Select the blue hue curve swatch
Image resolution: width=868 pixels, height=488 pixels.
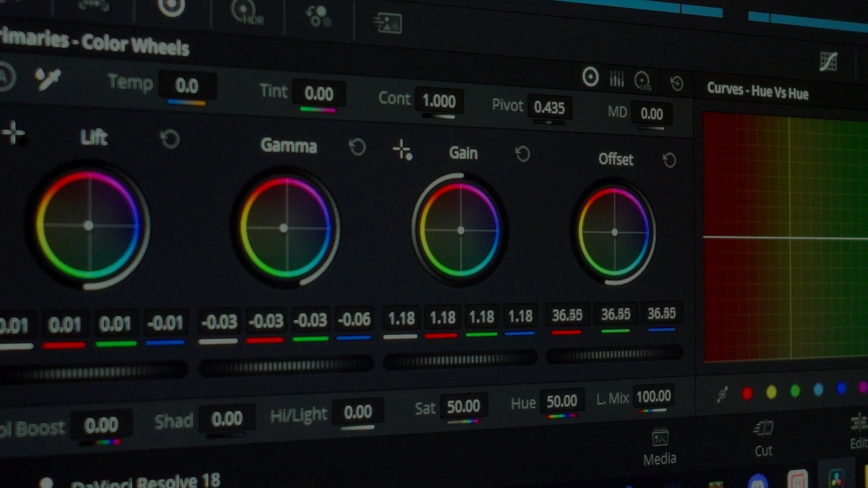(841, 388)
